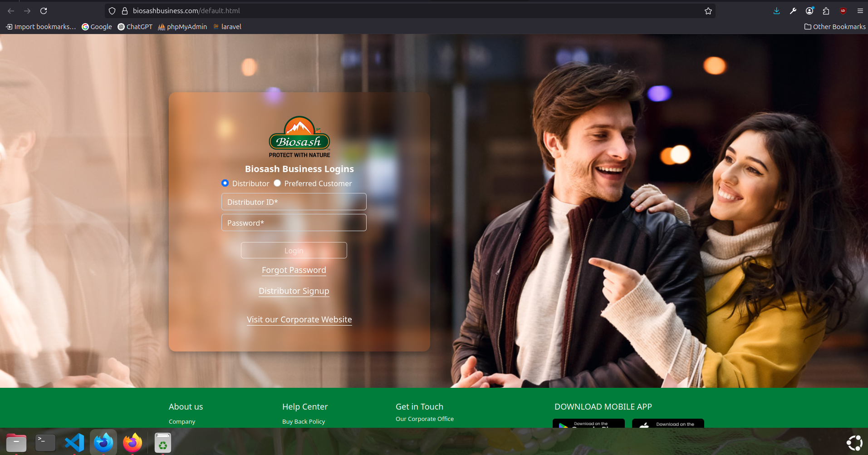Select the Distributor radio button
Screen dimensions: 868x455
pos(225,183)
